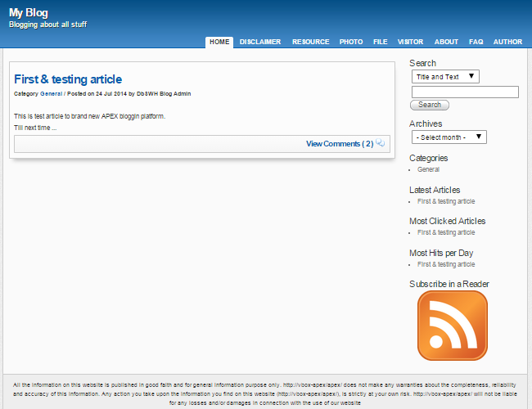This screenshot has width=532, height=409.
Task: Click the Most Clicked Articles heading
Action: point(448,221)
